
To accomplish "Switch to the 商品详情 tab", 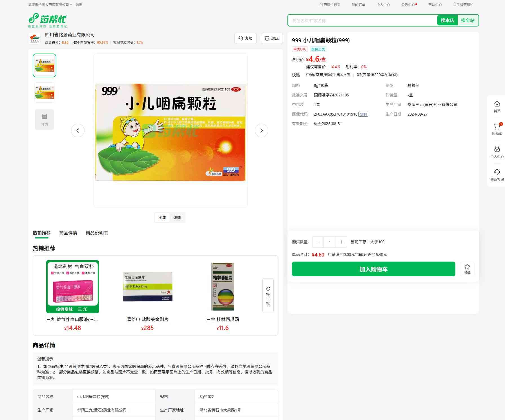I will click(x=68, y=233).
